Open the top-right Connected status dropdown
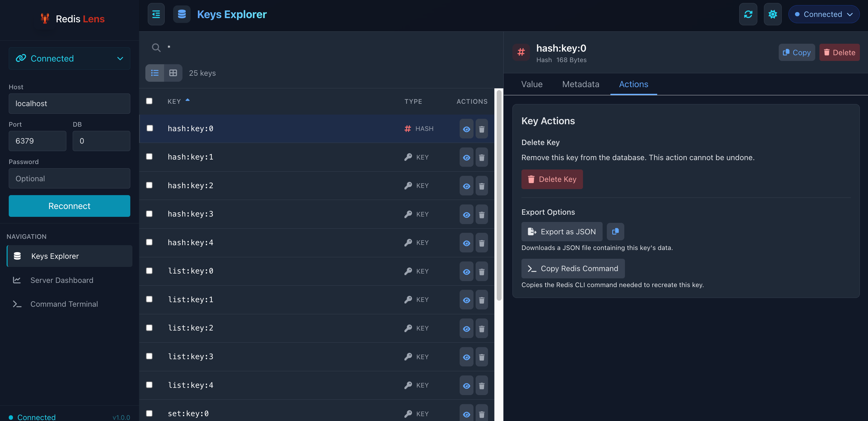The height and width of the screenshot is (421, 868). pyautogui.click(x=824, y=14)
